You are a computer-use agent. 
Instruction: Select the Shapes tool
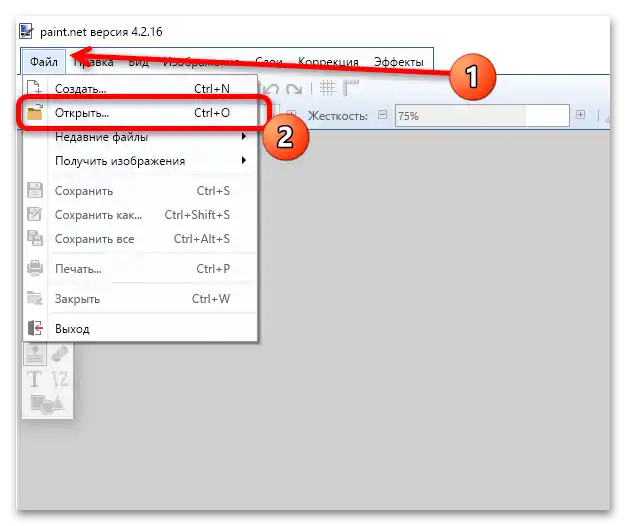[x=47, y=404]
